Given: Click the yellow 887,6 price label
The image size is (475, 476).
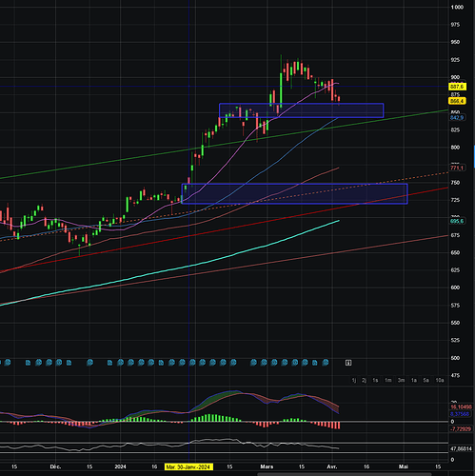Looking at the screenshot, I should 457,87.
